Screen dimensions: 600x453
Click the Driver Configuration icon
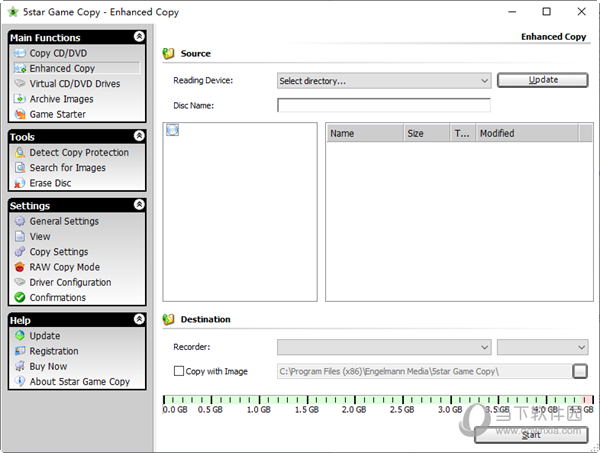tap(20, 282)
